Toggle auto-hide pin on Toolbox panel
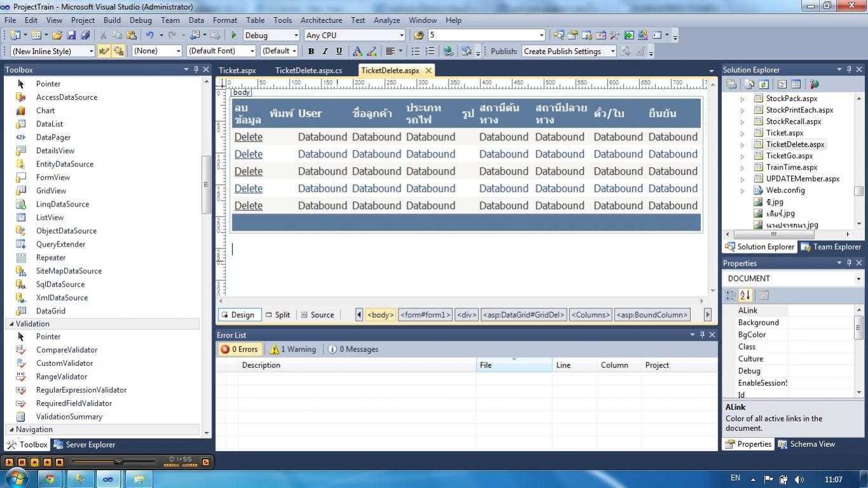 196,69
